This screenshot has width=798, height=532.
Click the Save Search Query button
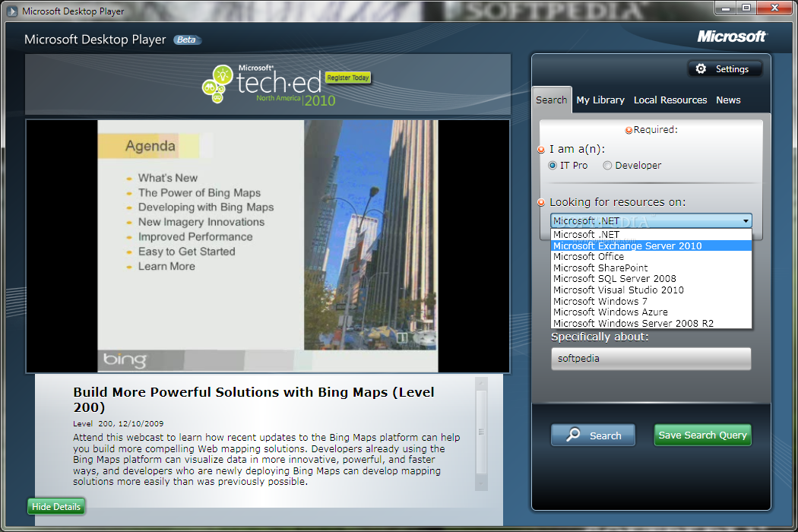(x=702, y=435)
